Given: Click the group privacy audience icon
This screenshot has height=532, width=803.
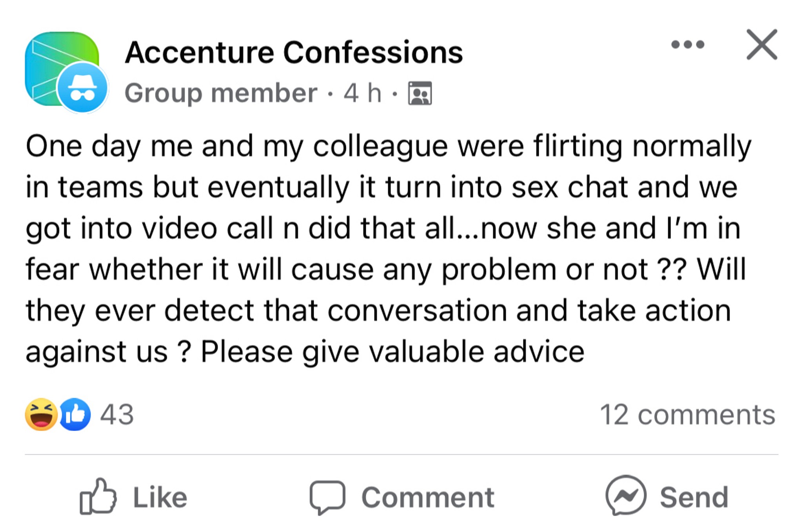Looking at the screenshot, I should click(420, 93).
